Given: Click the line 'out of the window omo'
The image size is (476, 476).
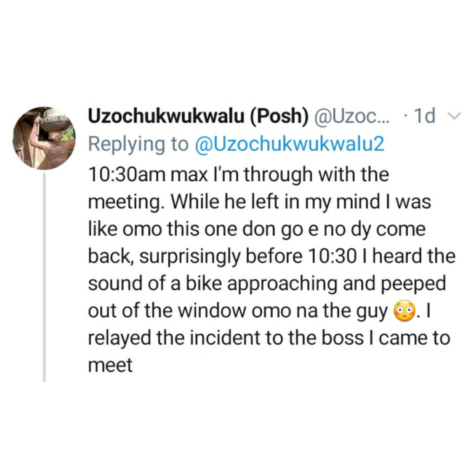Looking at the screenshot, I should (x=237, y=311).
